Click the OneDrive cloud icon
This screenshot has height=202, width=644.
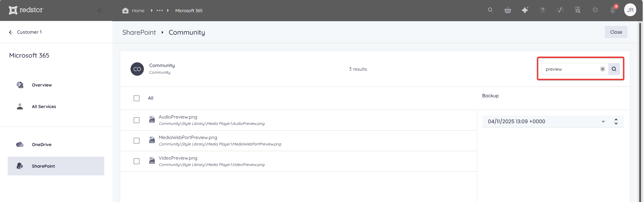(20, 144)
